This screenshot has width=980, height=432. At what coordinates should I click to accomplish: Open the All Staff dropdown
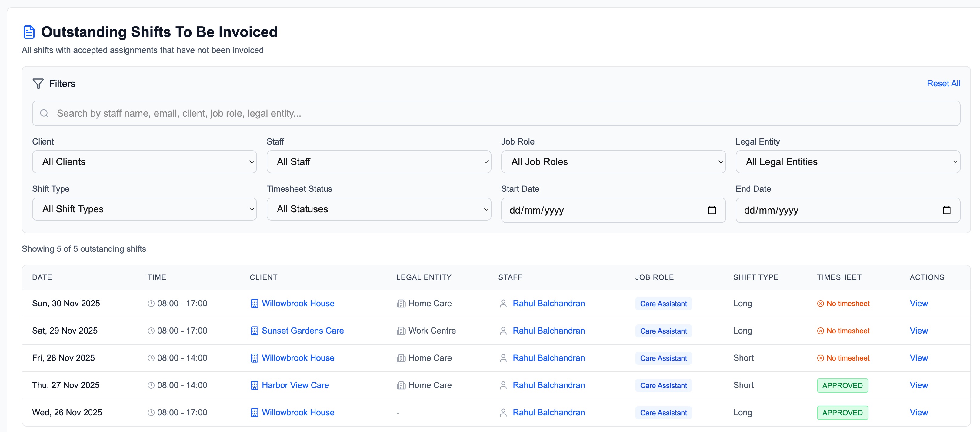378,162
